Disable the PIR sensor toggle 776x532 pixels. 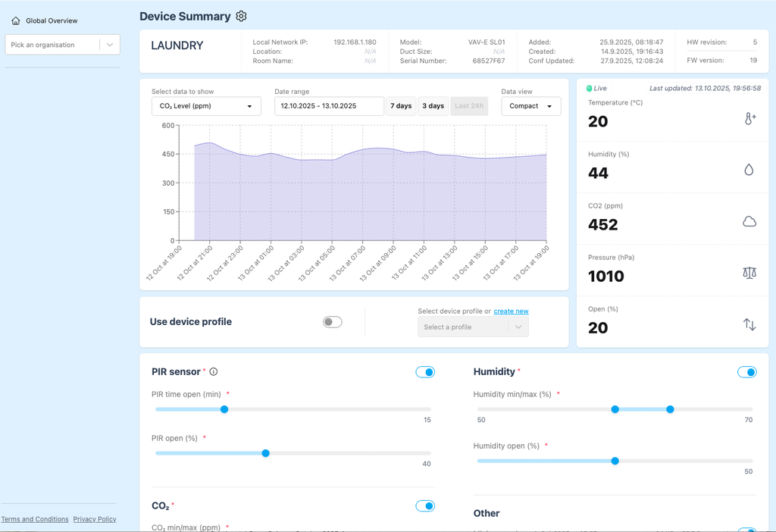(x=425, y=372)
